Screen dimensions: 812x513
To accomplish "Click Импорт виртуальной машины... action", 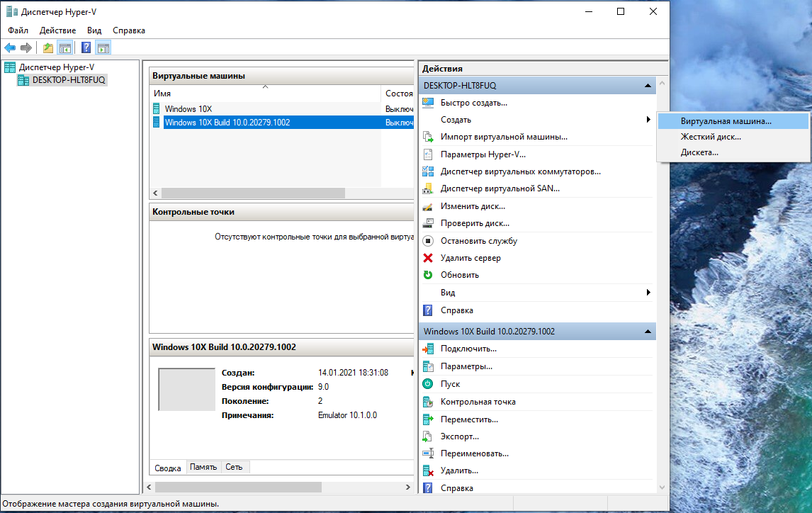I will coord(504,137).
